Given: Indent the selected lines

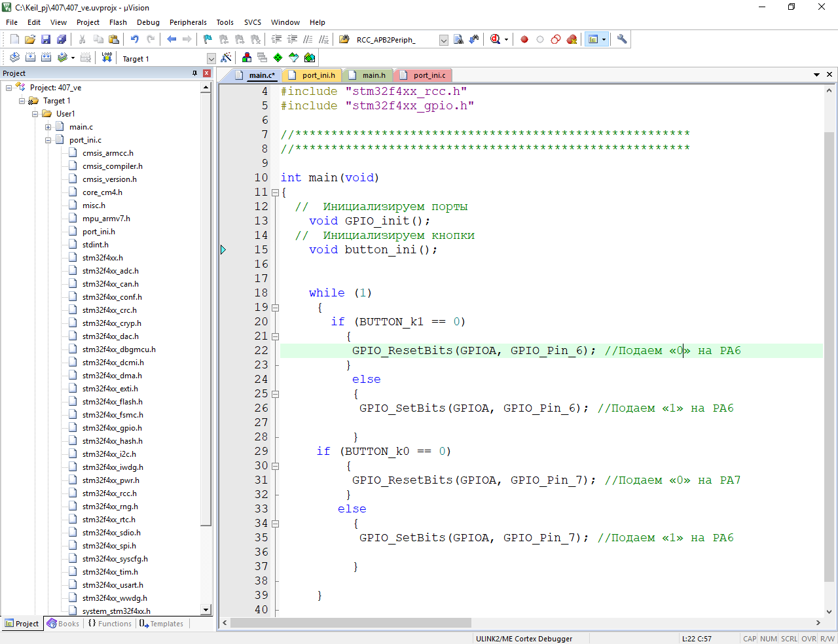Looking at the screenshot, I should point(276,39).
